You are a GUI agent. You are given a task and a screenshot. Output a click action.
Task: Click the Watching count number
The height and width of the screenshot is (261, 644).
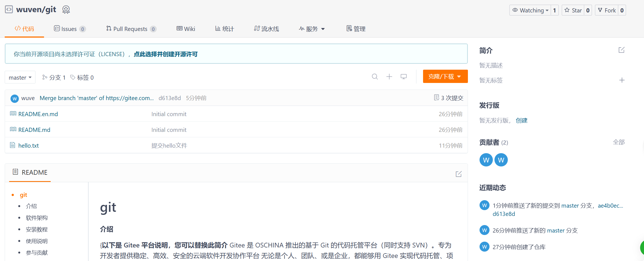click(x=555, y=10)
